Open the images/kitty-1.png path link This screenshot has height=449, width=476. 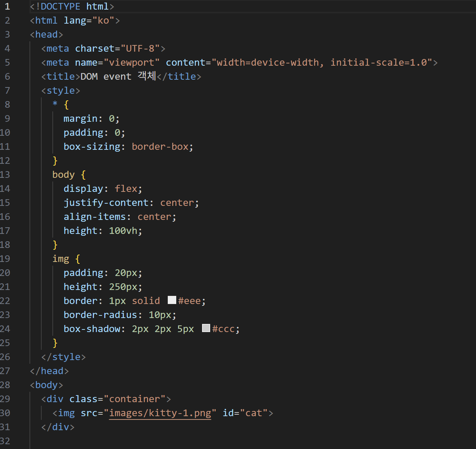(160, 413)
